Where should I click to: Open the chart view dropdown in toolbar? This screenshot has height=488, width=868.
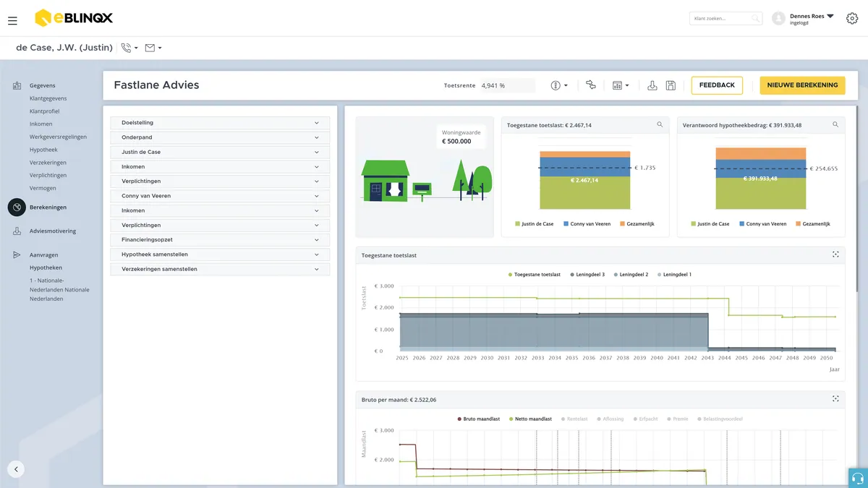621,85
